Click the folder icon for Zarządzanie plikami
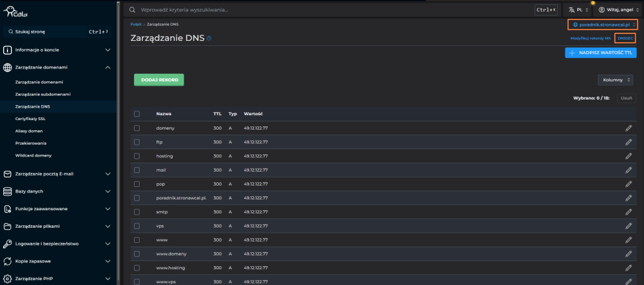Viewport: 644px width, 285px height. tap(8, 226)
